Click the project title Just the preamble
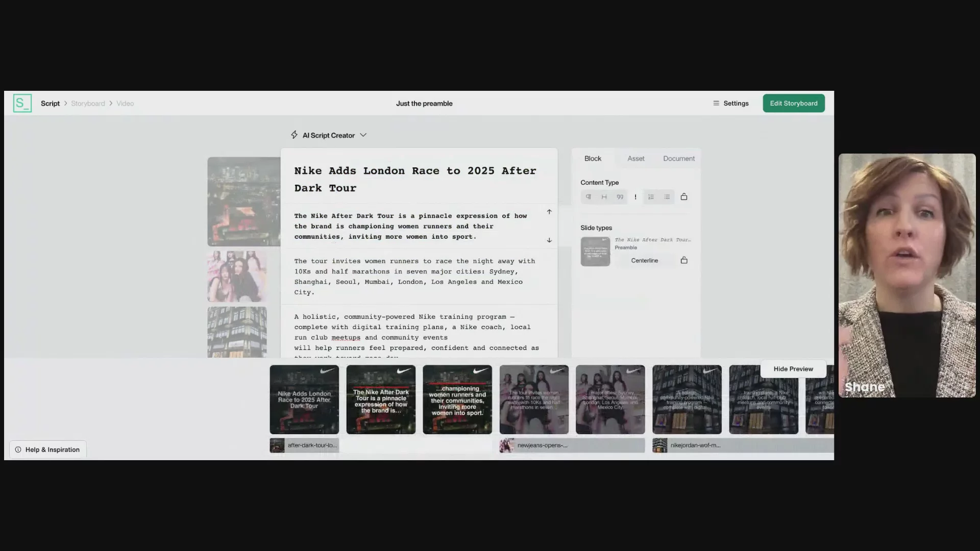980x551 pixels. 424,103
